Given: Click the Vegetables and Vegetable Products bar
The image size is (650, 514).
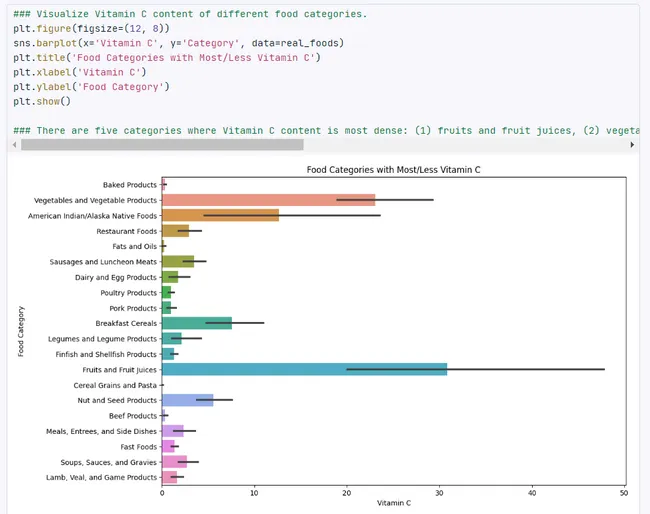Looking at the screenshot, I should (x=269, y=200).
